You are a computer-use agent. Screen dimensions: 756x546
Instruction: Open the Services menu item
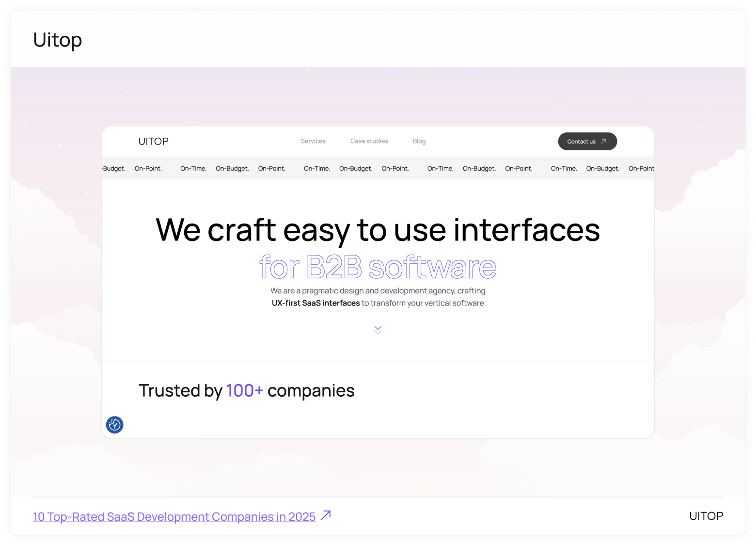point(313,141)
